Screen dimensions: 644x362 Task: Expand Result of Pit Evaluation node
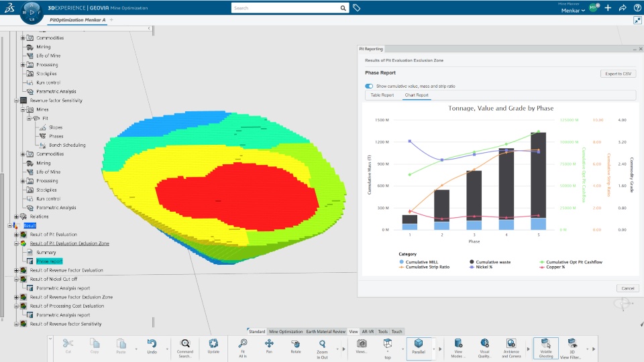click(x=16, y=235)
